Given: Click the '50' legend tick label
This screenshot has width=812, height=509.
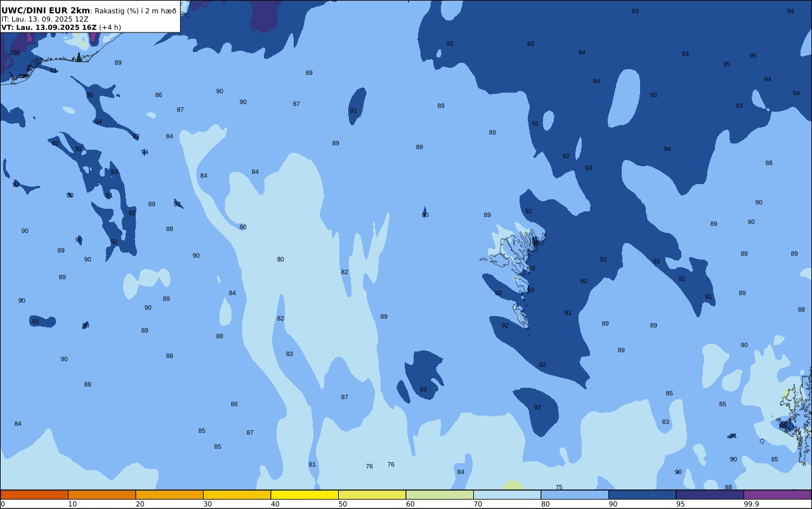Looking at the screenshot, I should [x=343, y=504].
